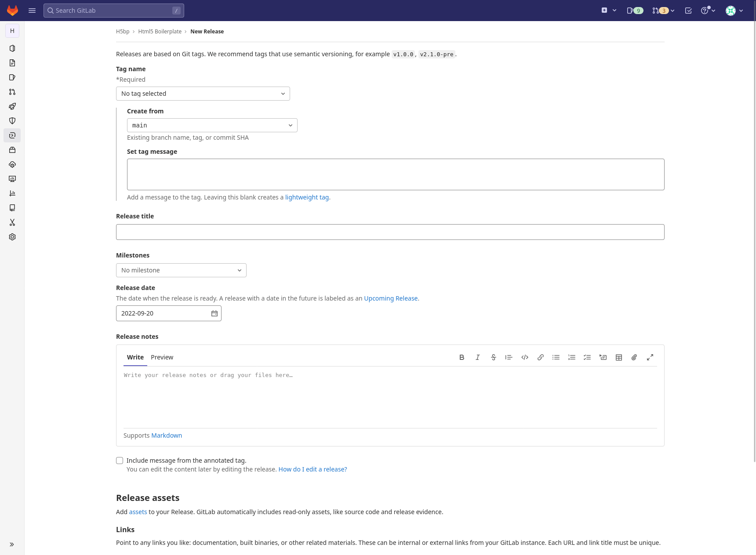756x555 pixels.
Task: Toggle bold formatting in release notes toolbar
Action: [x=462, y=357]
